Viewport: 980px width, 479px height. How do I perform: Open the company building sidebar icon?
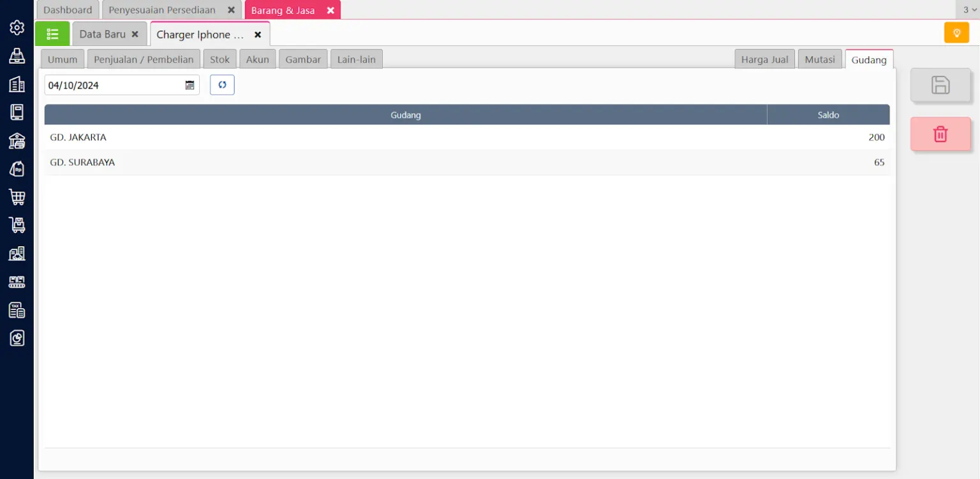pyautogui.click(x=17, y=84)
